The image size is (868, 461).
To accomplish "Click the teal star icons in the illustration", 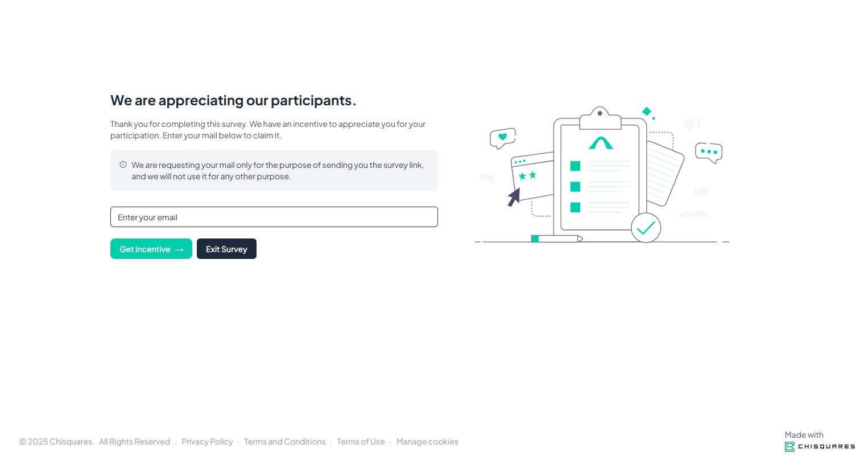I will 528,176.
